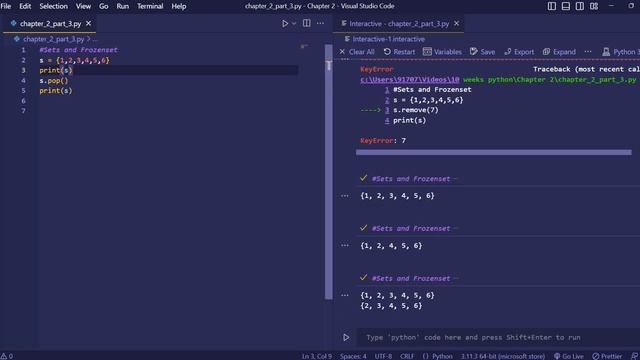Close the chapter_2_part_3.py editor tab

point(89,24)
